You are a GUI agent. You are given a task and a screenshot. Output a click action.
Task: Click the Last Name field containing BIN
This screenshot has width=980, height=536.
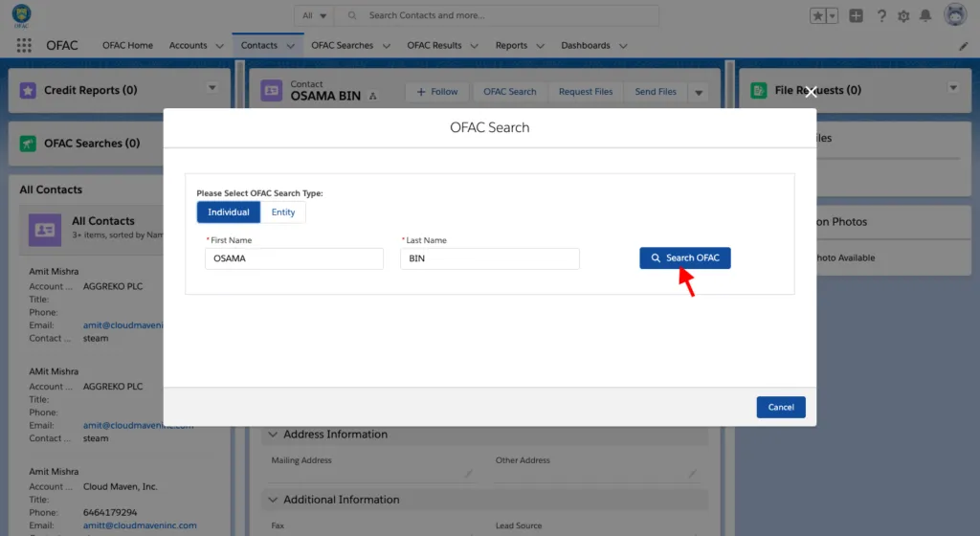pyautogui.click(x=489, y=258)
